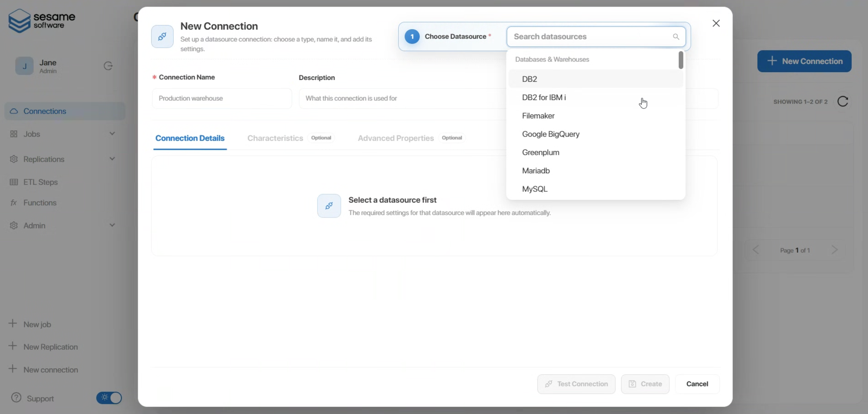This screenshot has height=414, width=868.
Task: Click the logout icon next to Jane
Action: 108,66
